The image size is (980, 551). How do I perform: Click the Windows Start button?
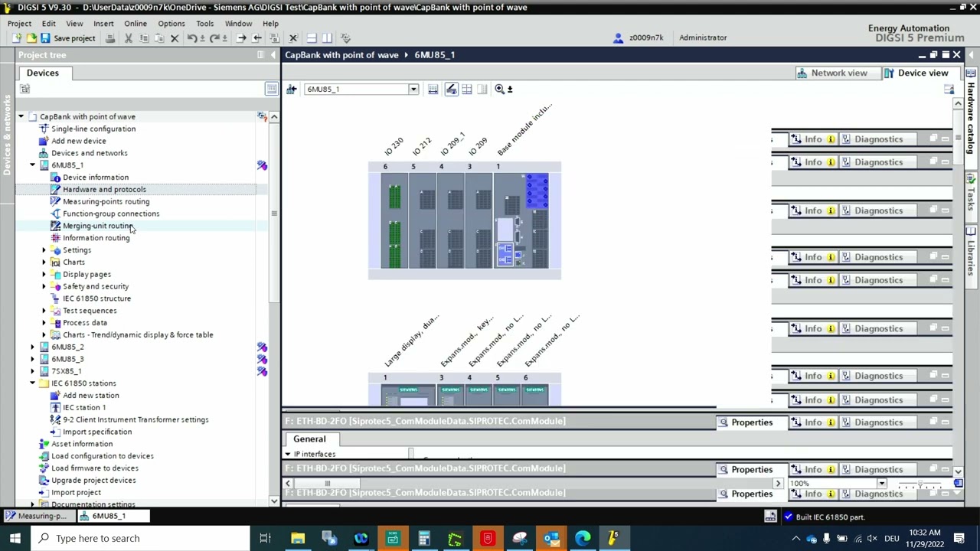pos(15,539)
